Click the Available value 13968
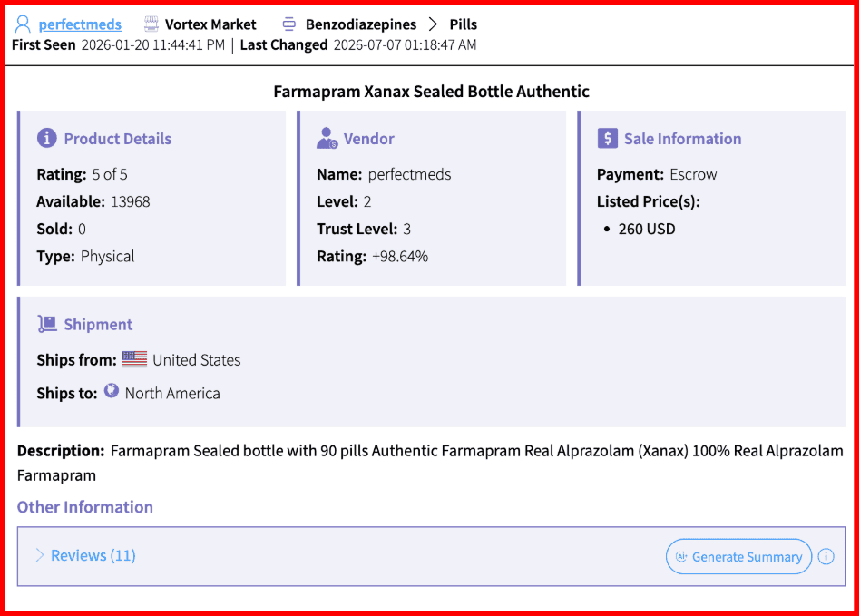This screenshot has height=616, width=860. [131, 201]
